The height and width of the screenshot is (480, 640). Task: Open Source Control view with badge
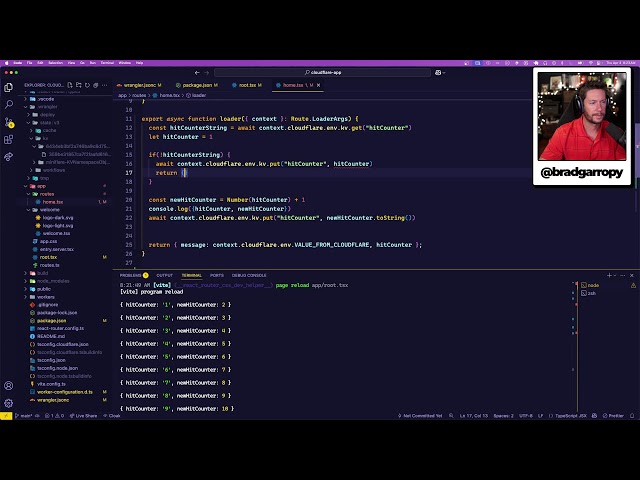(9, 122)
